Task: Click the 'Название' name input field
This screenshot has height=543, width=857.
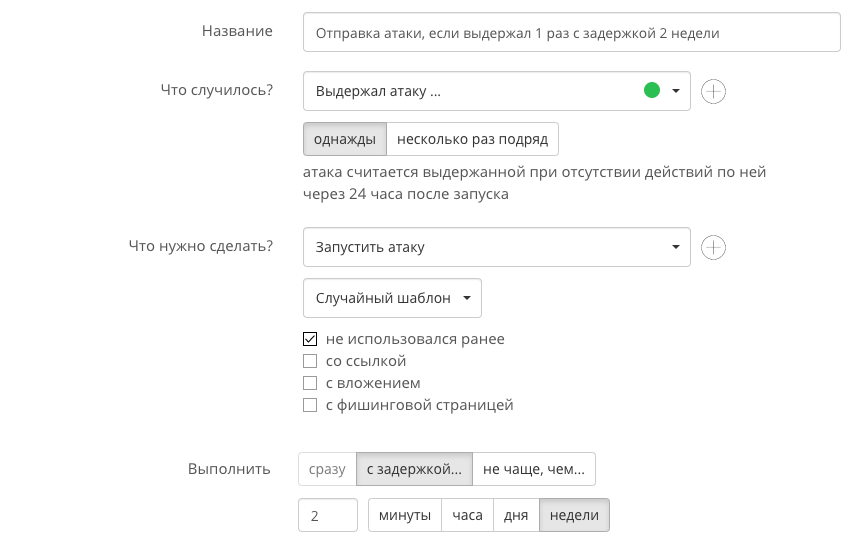Action: (x=571, y=32)
